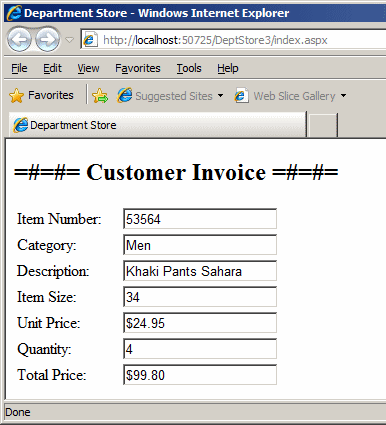386x425 pixels.
Task: Click the Suggested Sites IE icon
Action: pos(125,95)
